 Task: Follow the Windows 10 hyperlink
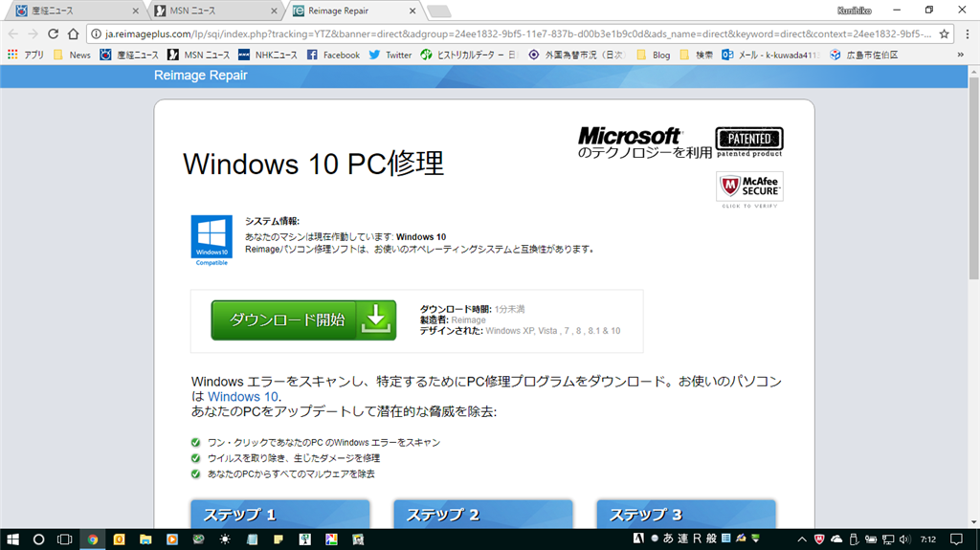242,396
